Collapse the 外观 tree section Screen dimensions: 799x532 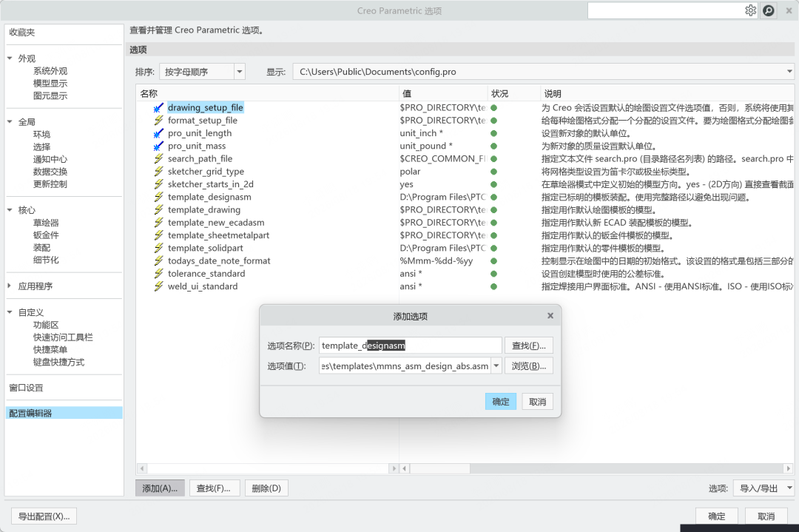10,58
